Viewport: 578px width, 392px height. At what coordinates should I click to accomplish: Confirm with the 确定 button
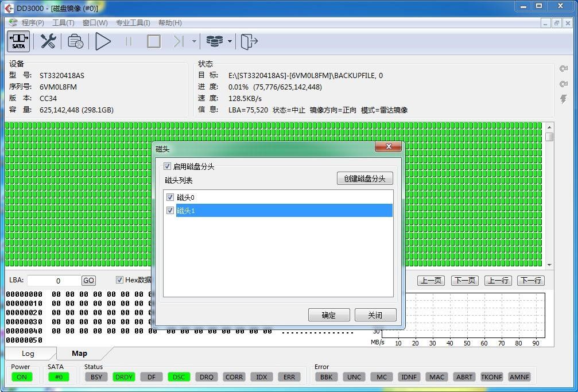329,315
